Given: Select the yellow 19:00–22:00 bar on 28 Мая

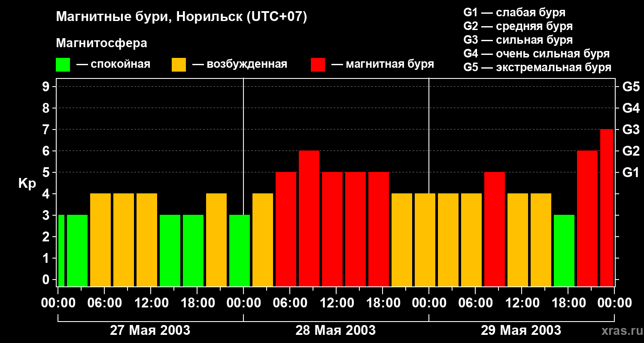Looking at the screenshot, I should coord(402,240).
